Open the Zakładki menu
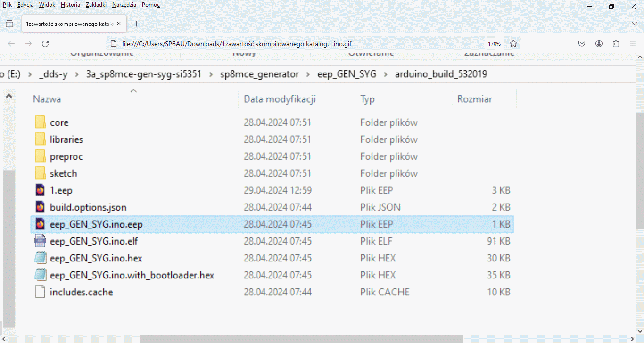644x343 pixels. tap(96, 5)
